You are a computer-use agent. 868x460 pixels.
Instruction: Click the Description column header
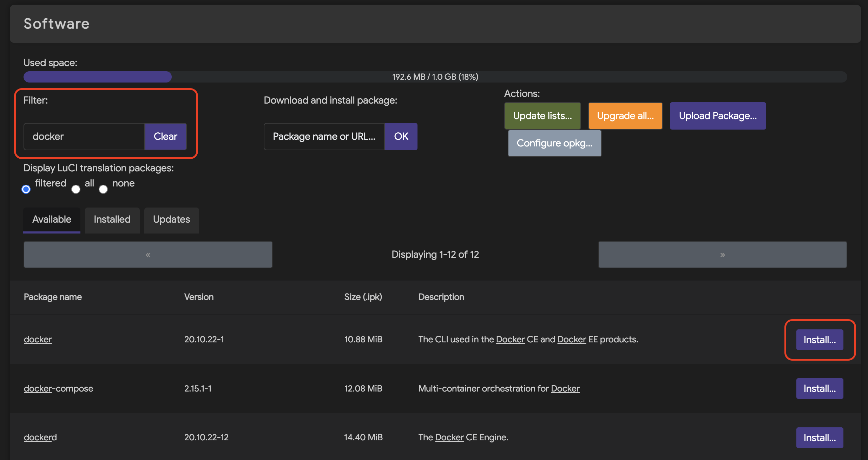click(441, 297)
